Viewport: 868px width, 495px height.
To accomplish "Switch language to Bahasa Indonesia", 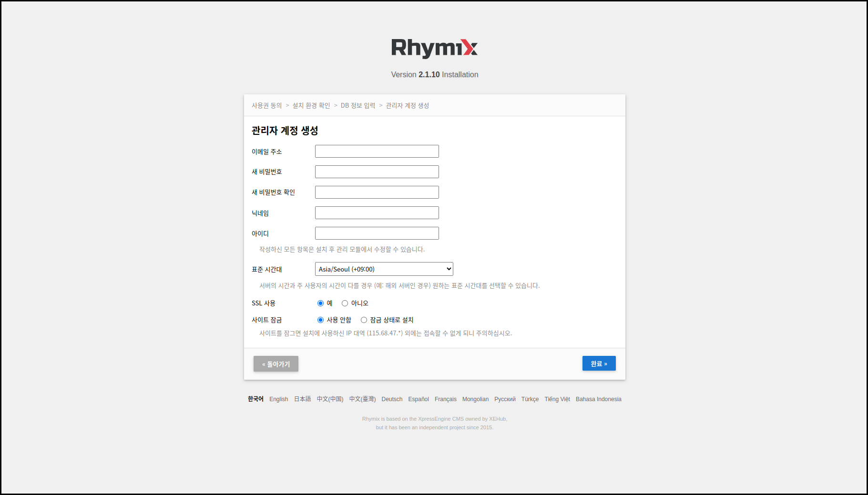I will pyautogui.click(x=599, y=399).
